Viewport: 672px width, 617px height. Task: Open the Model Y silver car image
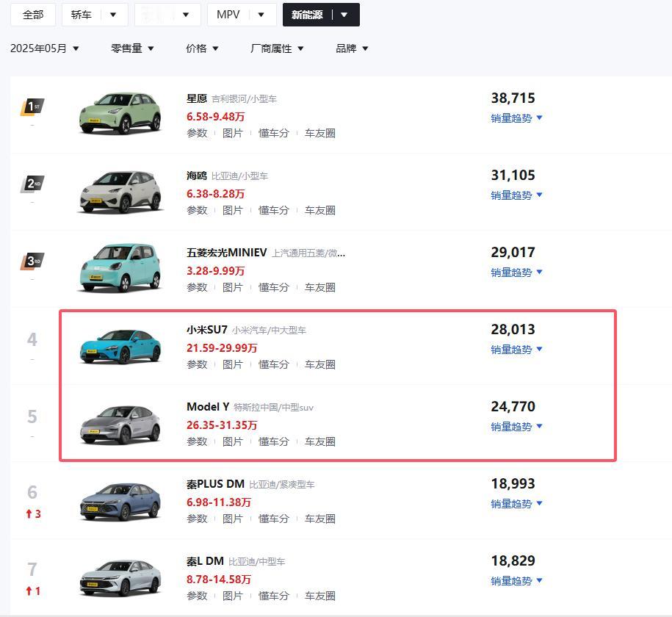[x=120, y=425]
